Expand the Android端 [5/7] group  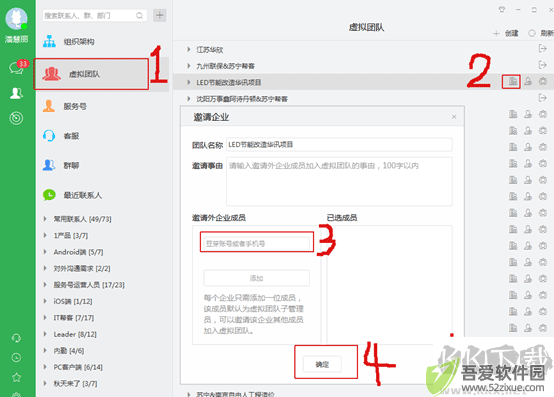(45, 252)
